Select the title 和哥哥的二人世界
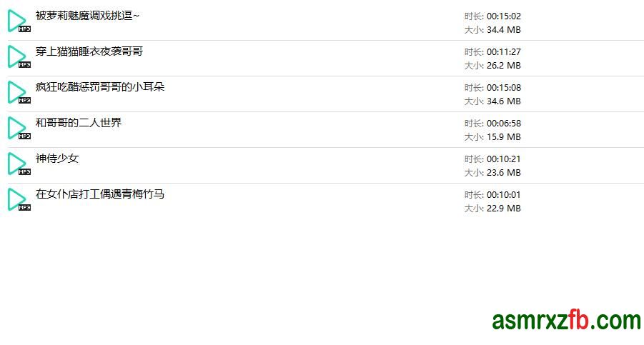644x345 pixels. pos(79,123)
